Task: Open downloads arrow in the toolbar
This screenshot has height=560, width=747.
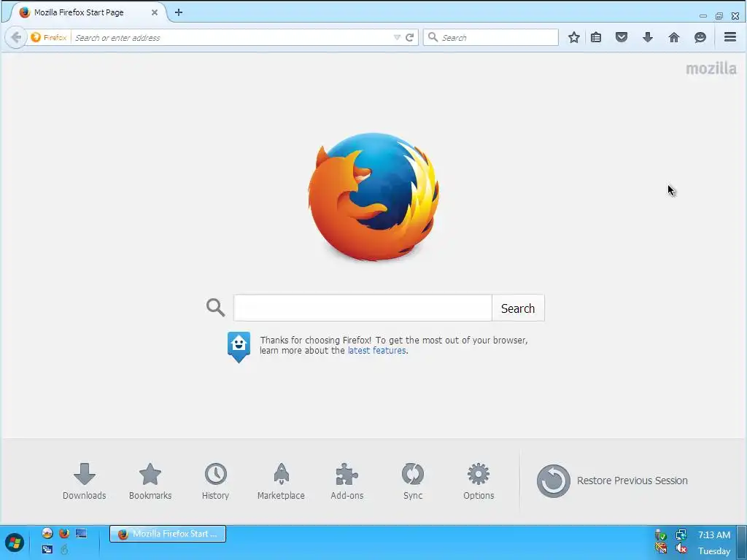Action: coord(648,37)
